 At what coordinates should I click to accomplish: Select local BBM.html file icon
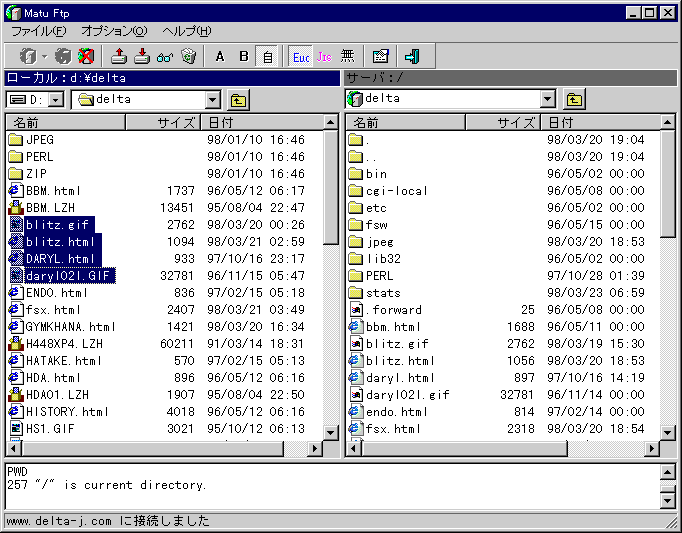point(16,191)
